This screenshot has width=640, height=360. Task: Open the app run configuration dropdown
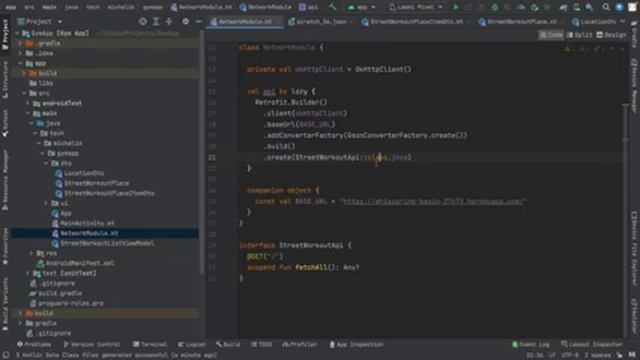[x=362, y=7]
